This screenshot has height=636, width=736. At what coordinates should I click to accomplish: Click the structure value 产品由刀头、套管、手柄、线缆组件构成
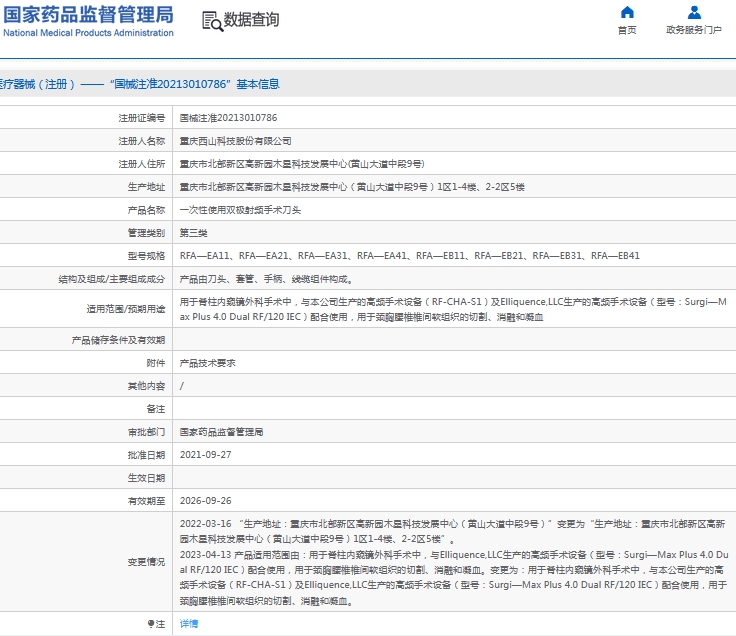266,279
